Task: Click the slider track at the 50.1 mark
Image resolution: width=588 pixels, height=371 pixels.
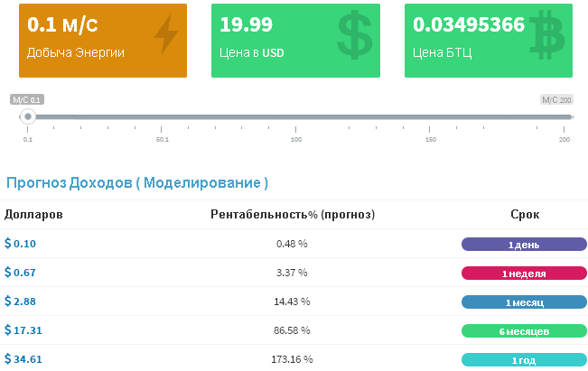Action: click(163, 116)
